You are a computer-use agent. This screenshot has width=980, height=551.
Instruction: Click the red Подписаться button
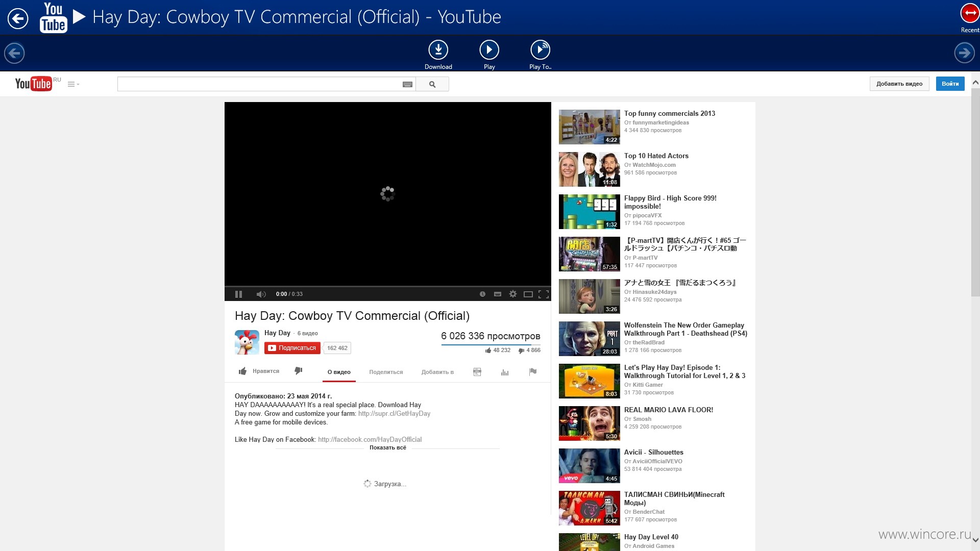292,348
